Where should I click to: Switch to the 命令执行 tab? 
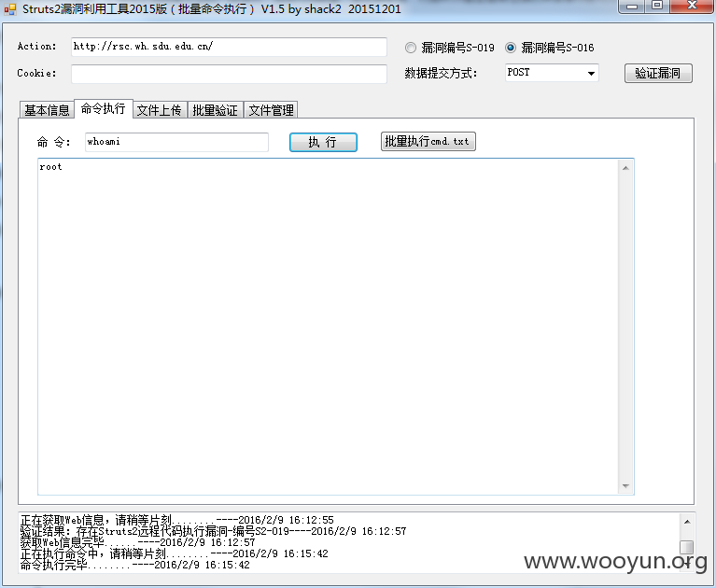tap(104, 108)
